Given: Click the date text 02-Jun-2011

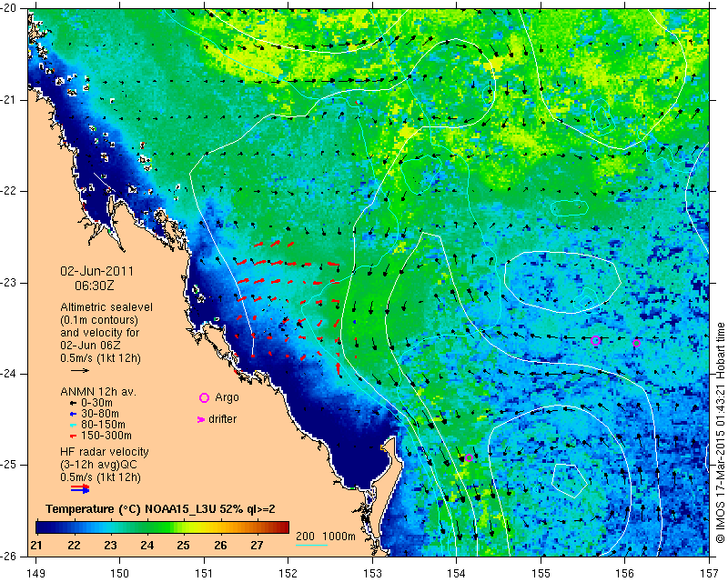Looking at the screenshot, I should click(x=97, y=272).
